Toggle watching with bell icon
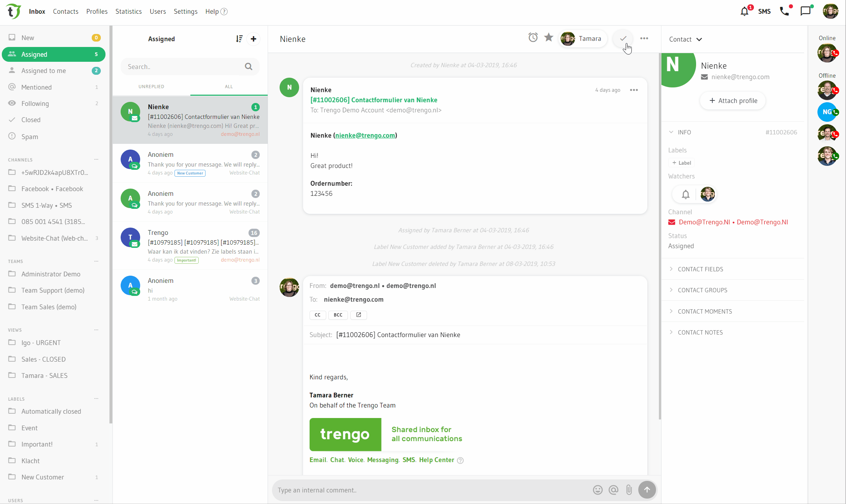 686,195
